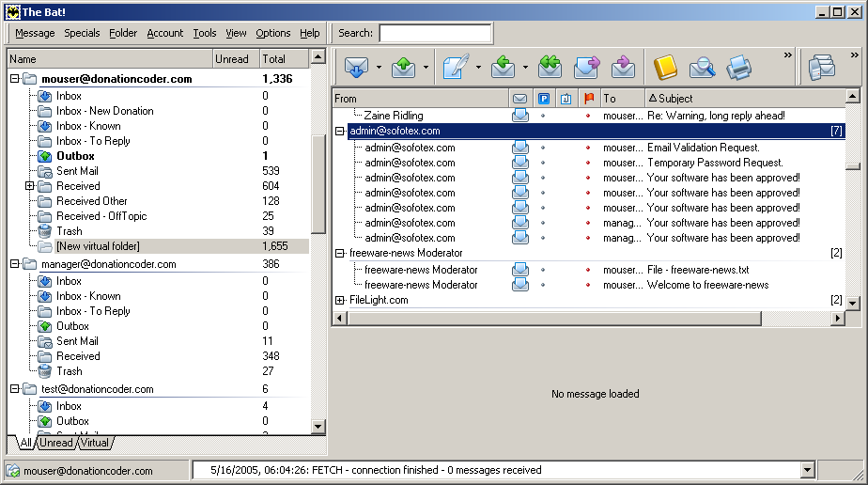
Task: Click envelope icon of Temporary Password Request message
Action: coord(519,163)
